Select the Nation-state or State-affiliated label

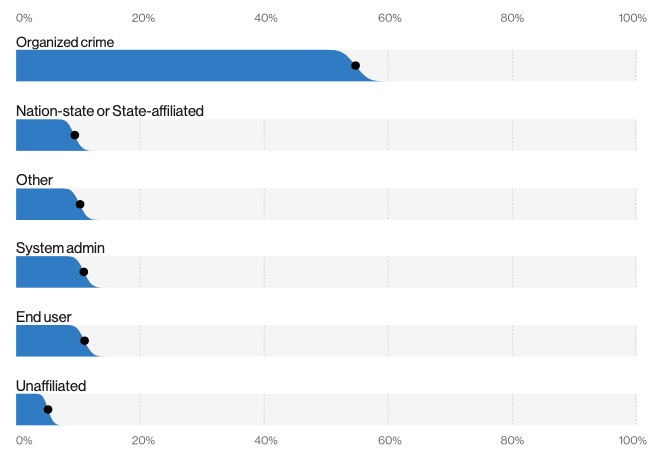pyautogui.click(x=110, y=110)
